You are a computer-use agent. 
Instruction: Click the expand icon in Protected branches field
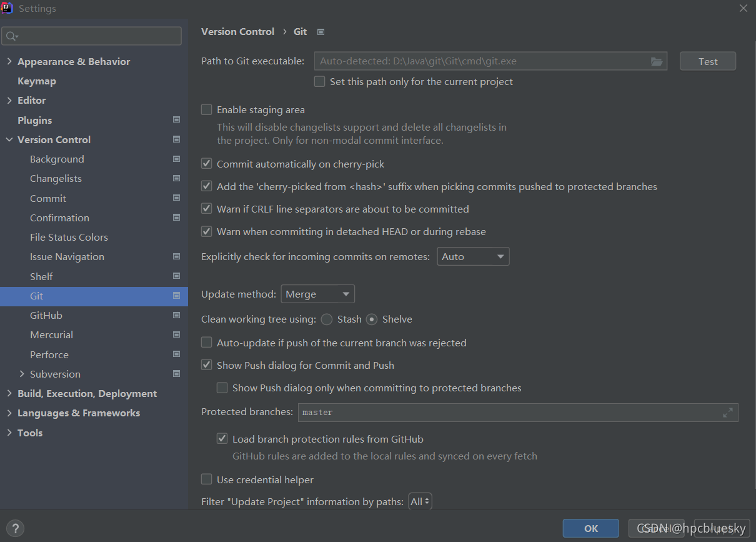(728, 413)
